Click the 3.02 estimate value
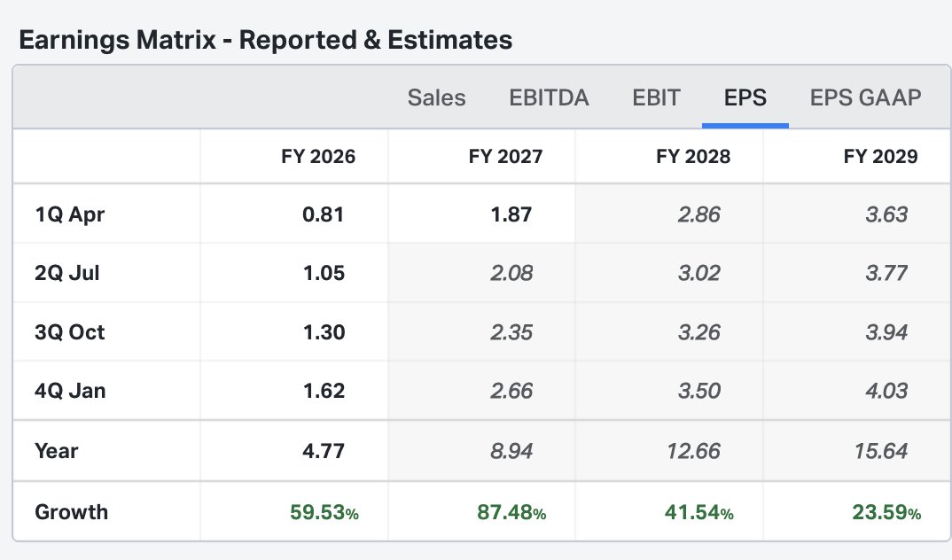 pos(698,273)
